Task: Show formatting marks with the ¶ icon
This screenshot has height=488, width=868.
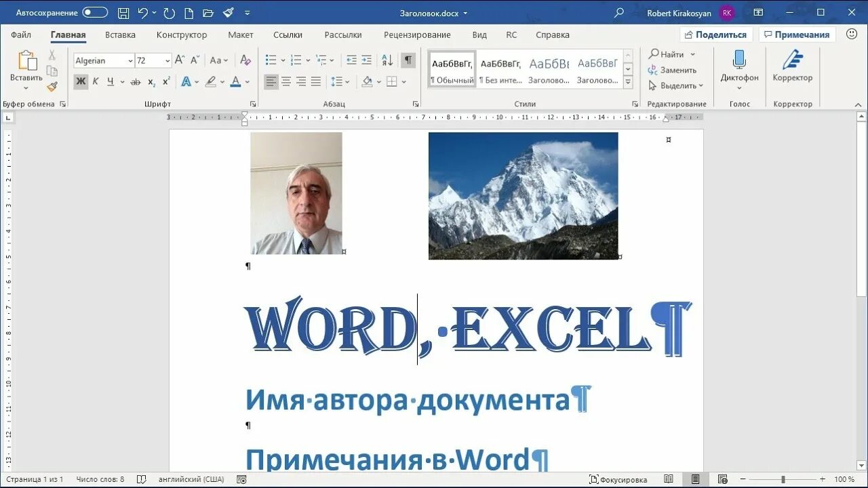Action: click(x=408, y=60)
